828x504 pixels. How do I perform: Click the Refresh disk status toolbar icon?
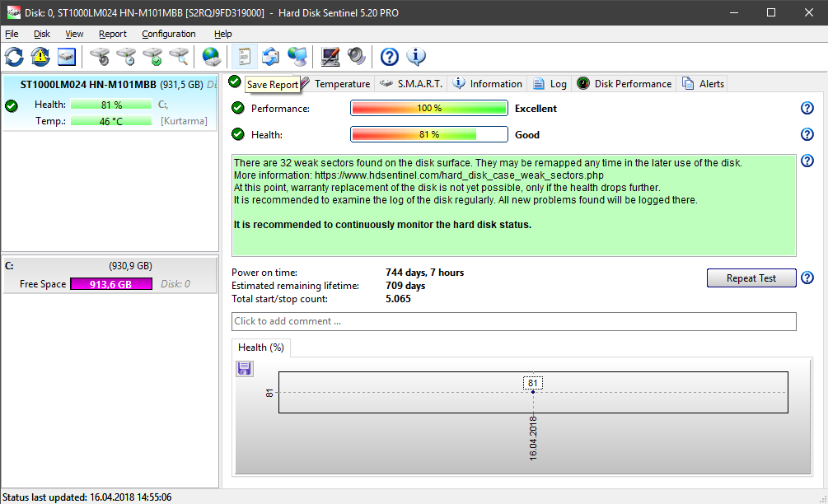tap(14, 57)
